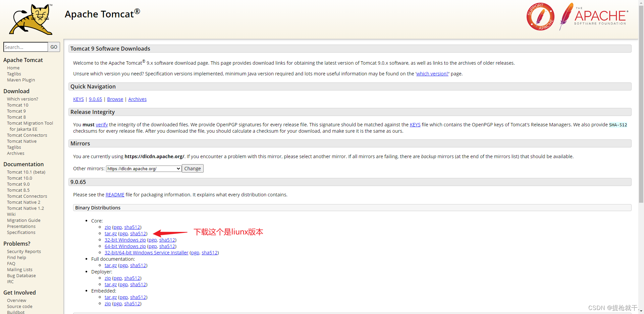This screenshot has height=314, width=644.
Task: Open the README file link
Action: click(115, 195)
